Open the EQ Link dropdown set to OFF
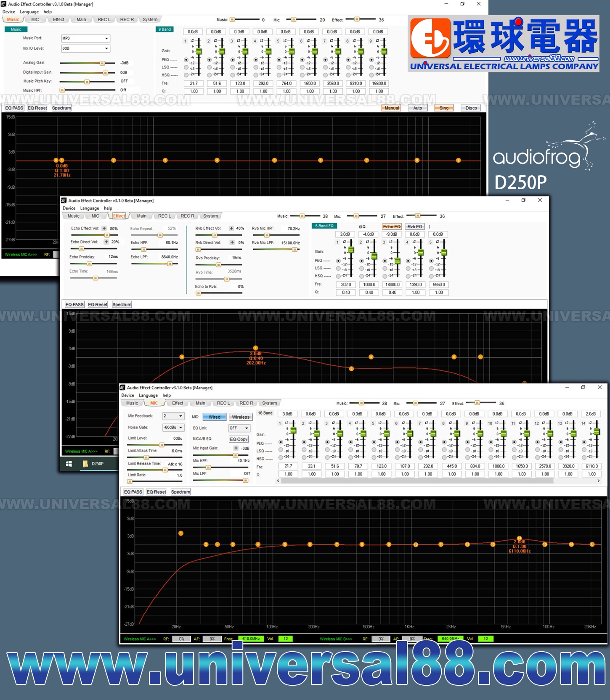This screenshot has width=610, height=700. (239, 428)
